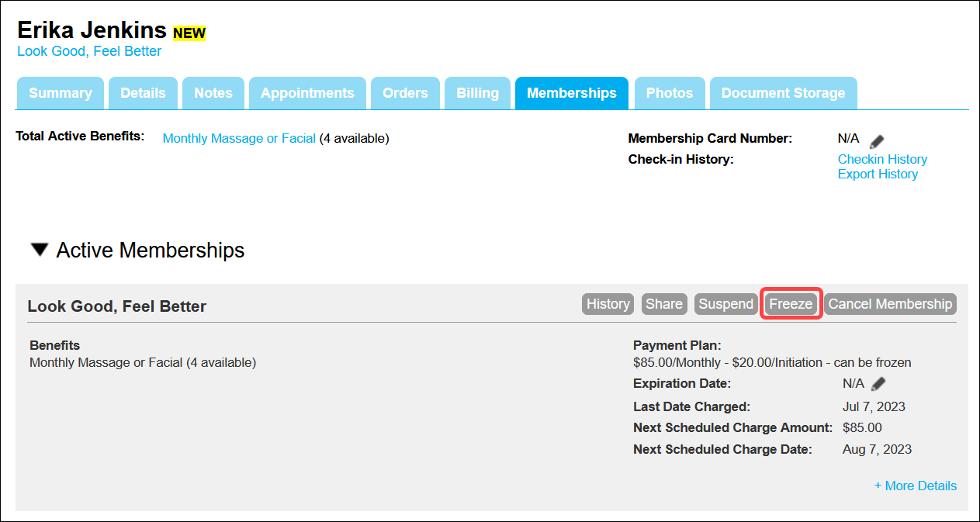
Task: Suspend the active membership
Action: pos(725,304)
